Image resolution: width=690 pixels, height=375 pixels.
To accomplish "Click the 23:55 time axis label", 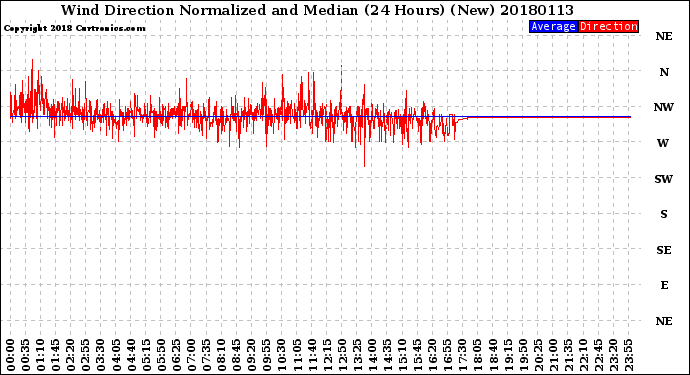I will click(628, 355).
